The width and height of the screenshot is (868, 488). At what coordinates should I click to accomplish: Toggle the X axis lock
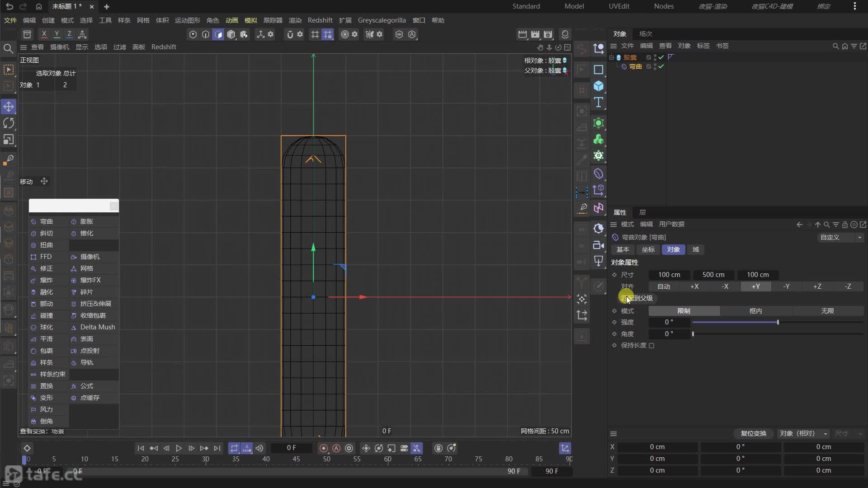44,34
